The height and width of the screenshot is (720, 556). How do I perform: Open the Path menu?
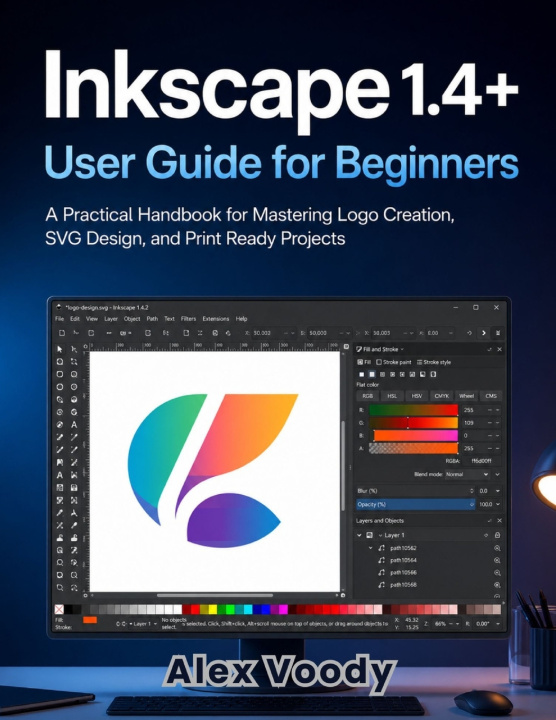(x=152, y=319)
